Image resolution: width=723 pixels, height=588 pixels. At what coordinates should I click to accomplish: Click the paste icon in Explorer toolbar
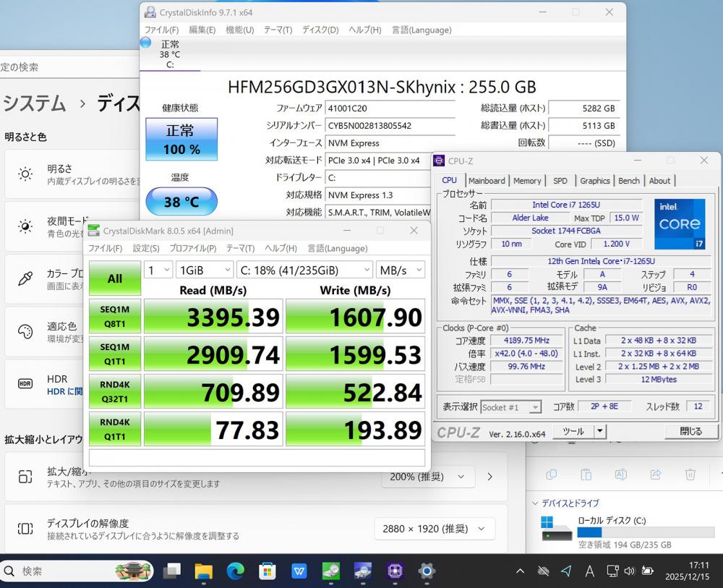586,474
